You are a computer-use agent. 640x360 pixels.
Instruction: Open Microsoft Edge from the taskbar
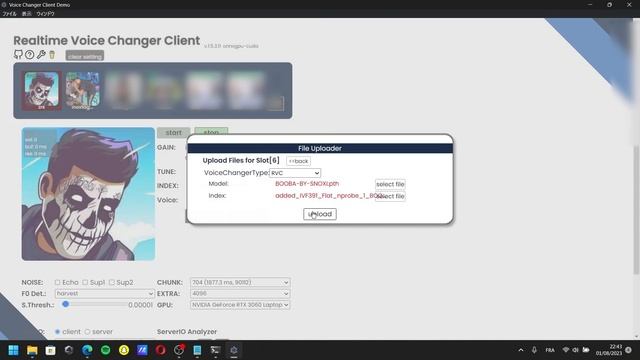87,350
